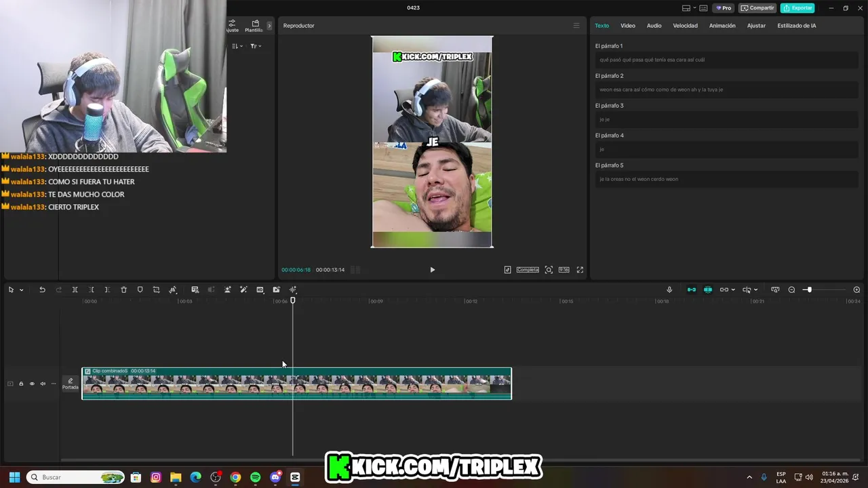Toggle auto snapping highlighted icon
Screen dimensions: 868x488
708,289
